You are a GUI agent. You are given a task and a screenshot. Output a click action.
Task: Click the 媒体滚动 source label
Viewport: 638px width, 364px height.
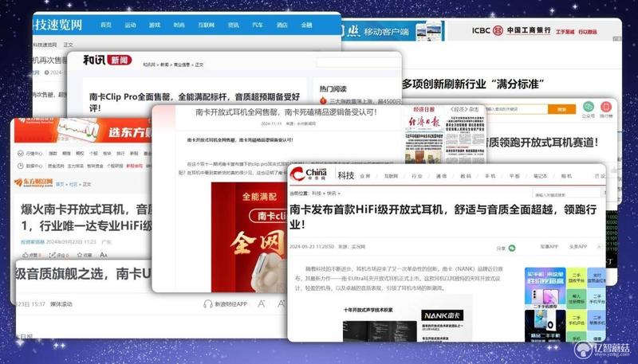click(61, 304)
